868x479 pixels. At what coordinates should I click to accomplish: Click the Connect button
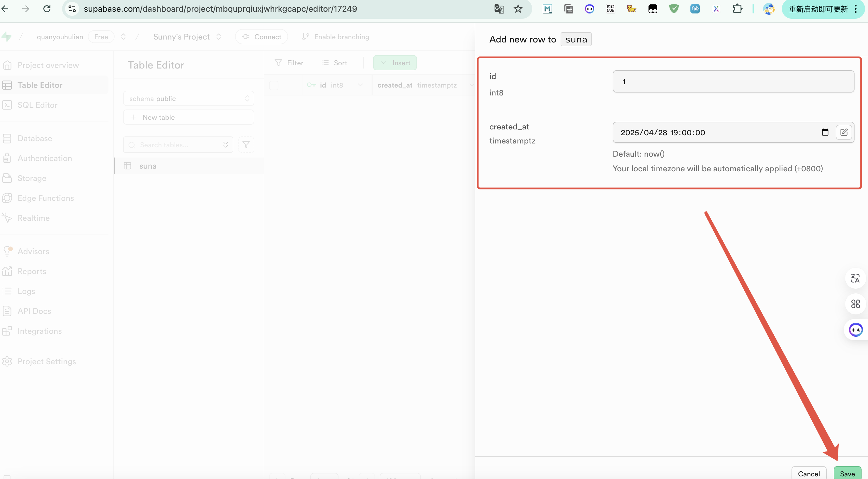[x=261, y=37]
